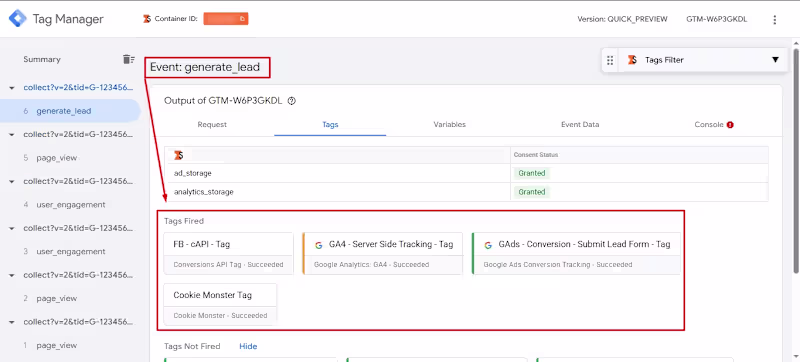Select event 4 user_engagement

[x=70, y=205]
